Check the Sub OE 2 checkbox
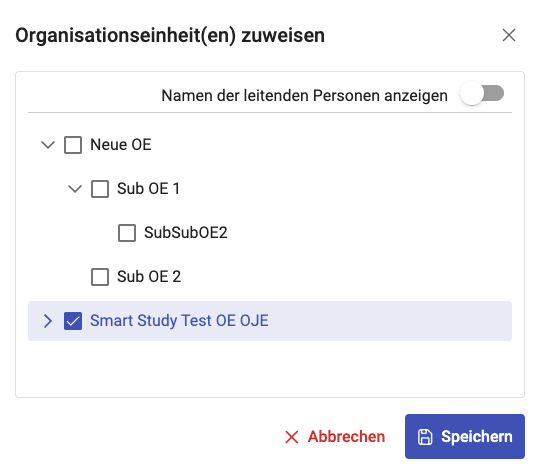 (100, 277)
